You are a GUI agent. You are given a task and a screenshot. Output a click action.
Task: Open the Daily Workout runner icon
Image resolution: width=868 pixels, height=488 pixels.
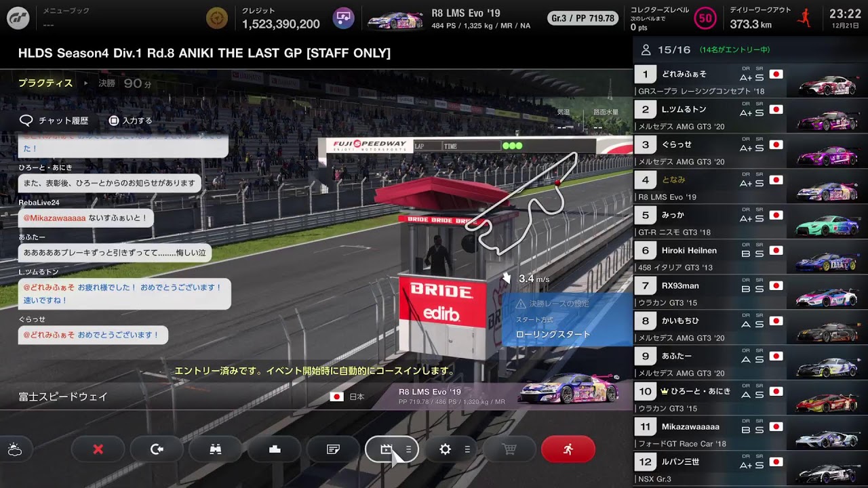pyautogui.click(x=805, y=18)
